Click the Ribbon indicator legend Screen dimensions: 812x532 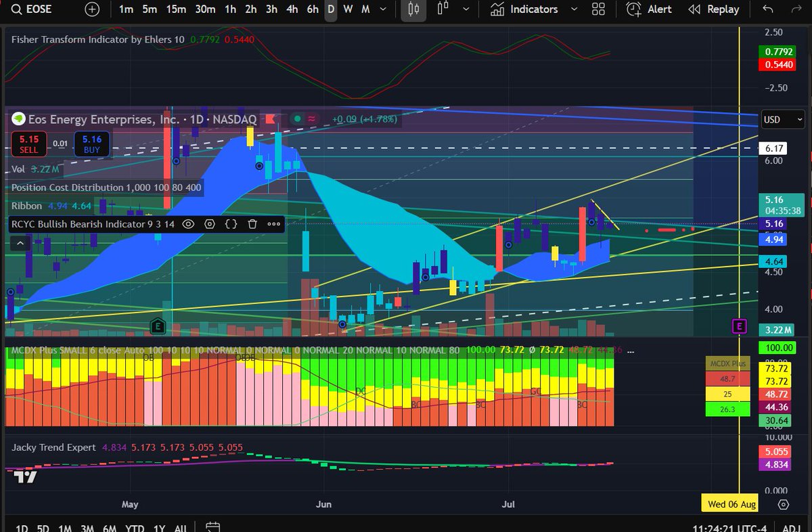pyautogui.click(x=51, y=206)
